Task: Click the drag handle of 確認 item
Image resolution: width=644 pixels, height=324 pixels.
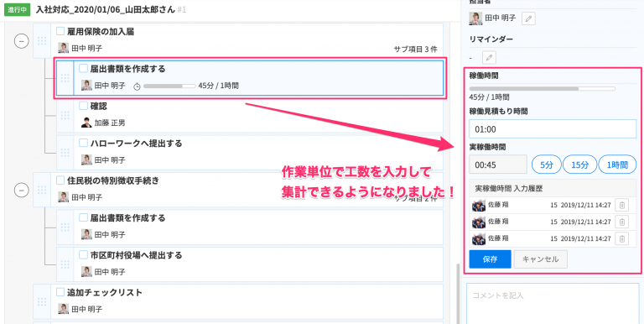Action: (x=65, y=115)
